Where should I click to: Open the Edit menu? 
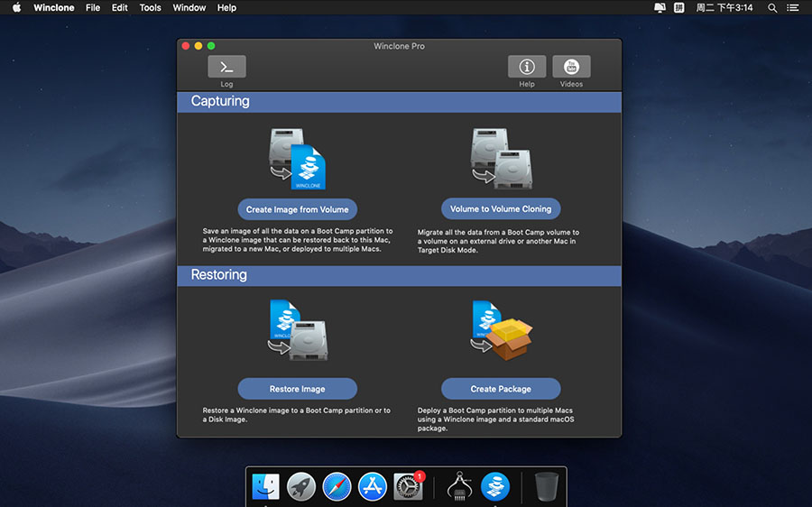click(120, 8)
